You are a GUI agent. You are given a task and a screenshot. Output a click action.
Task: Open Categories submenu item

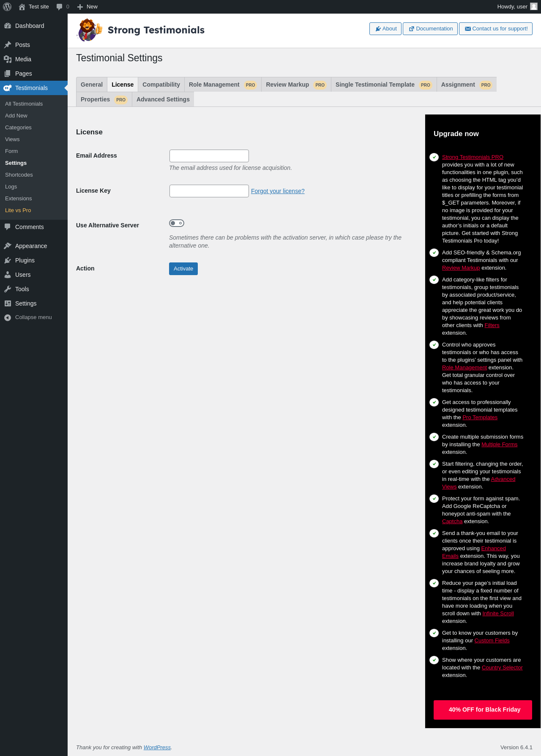[x=34, y=128]
